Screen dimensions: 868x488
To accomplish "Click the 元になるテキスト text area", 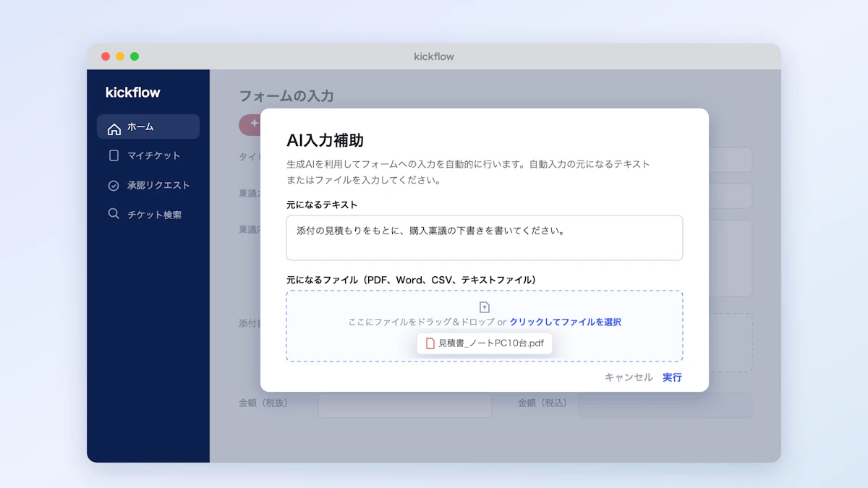I will click(485, 238).
